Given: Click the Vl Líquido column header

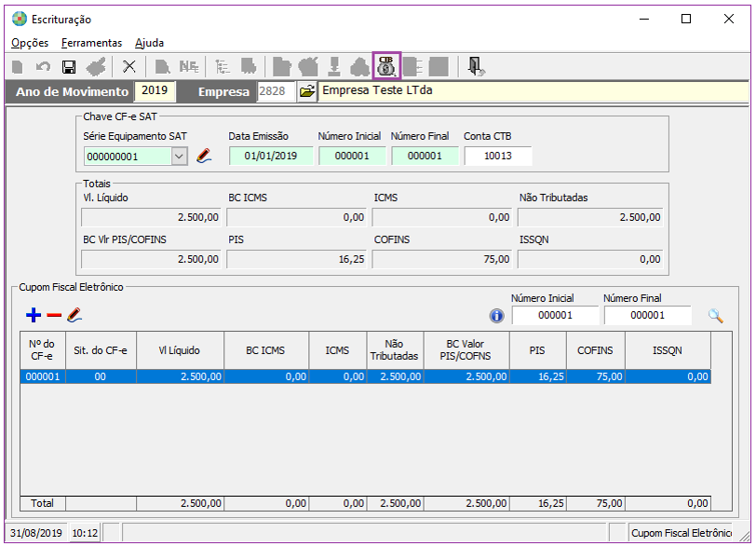Looking at the screenshot, I should 180,350.
